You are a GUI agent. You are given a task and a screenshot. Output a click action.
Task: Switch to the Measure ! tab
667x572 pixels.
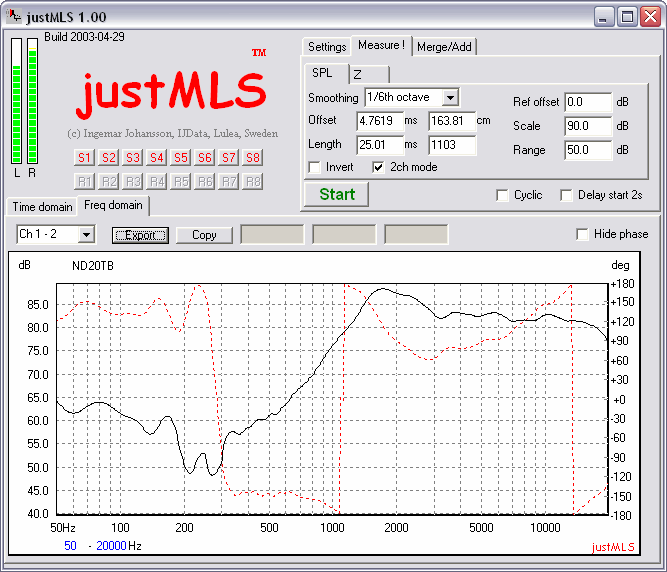pyautogui.click(x=381, y=45)
